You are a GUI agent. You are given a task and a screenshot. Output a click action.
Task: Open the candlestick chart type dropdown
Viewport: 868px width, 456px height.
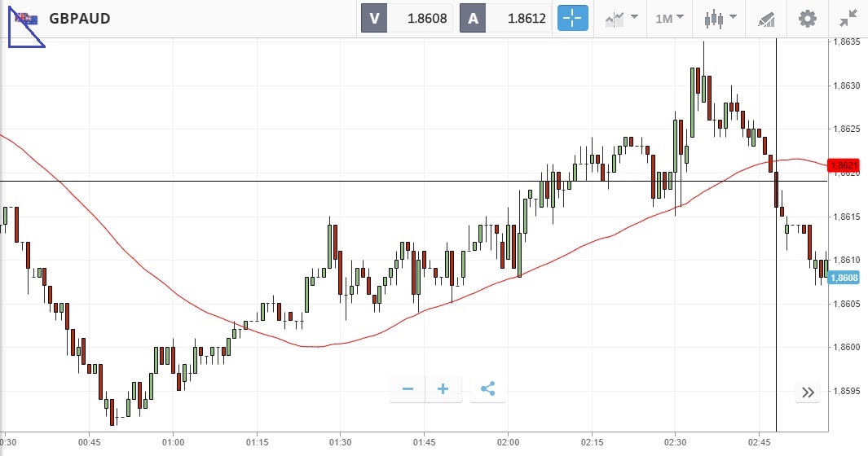click(x=720, y=18)
